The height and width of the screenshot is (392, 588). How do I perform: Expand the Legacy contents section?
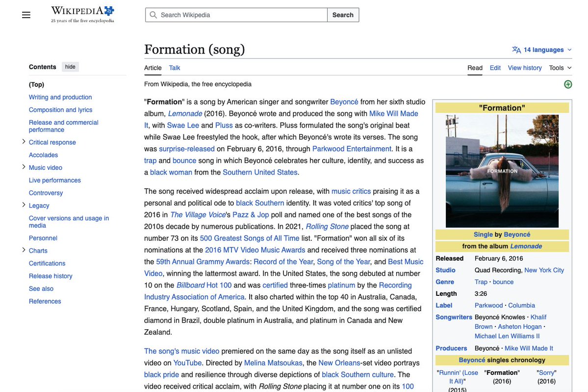coord(24,205)
